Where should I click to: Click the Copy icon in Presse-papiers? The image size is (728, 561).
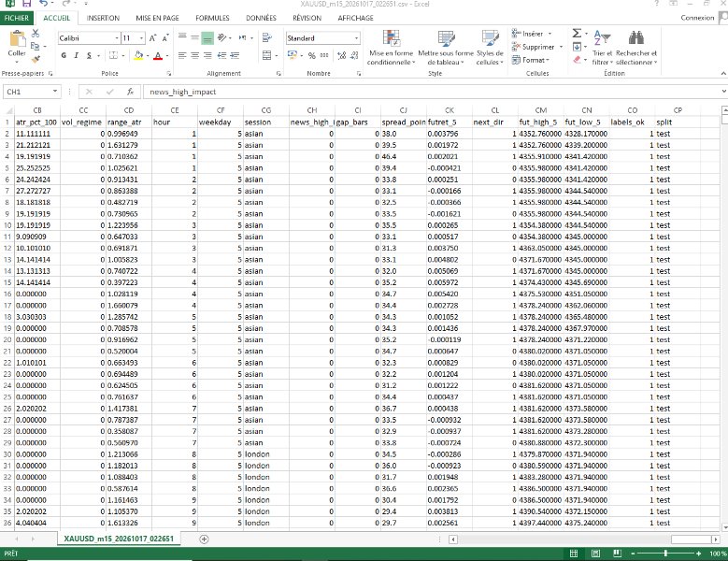pyautogui.click(x=35, y=46)
